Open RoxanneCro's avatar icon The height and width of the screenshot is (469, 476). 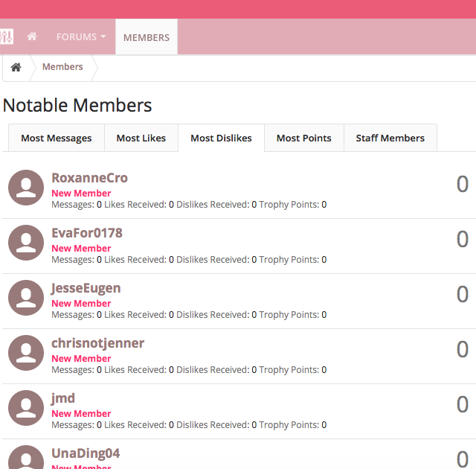26,188
